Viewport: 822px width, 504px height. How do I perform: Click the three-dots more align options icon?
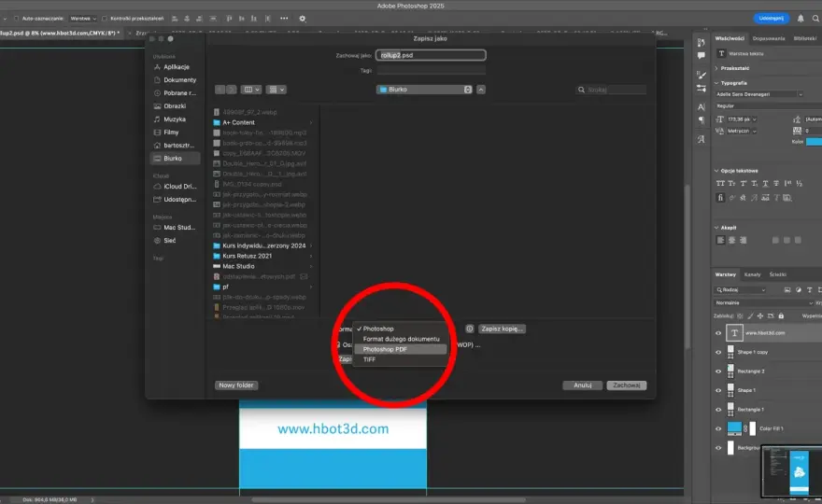point(284,19)
